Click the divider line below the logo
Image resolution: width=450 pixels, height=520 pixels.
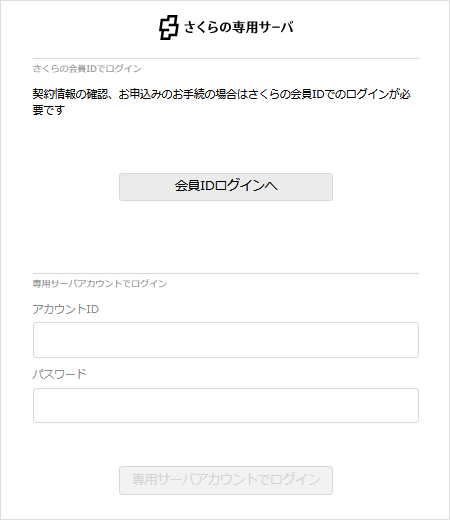point(226,59)
